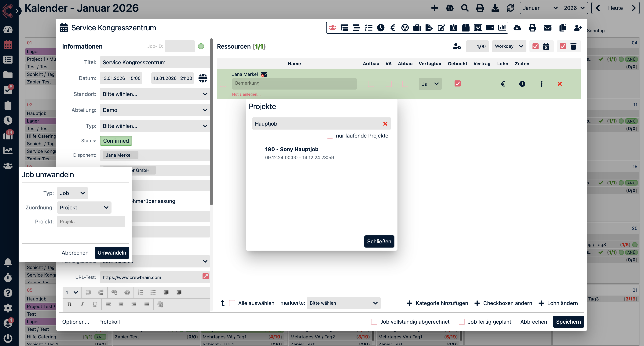Open the Protokoll menu

(x=109, y=322)
